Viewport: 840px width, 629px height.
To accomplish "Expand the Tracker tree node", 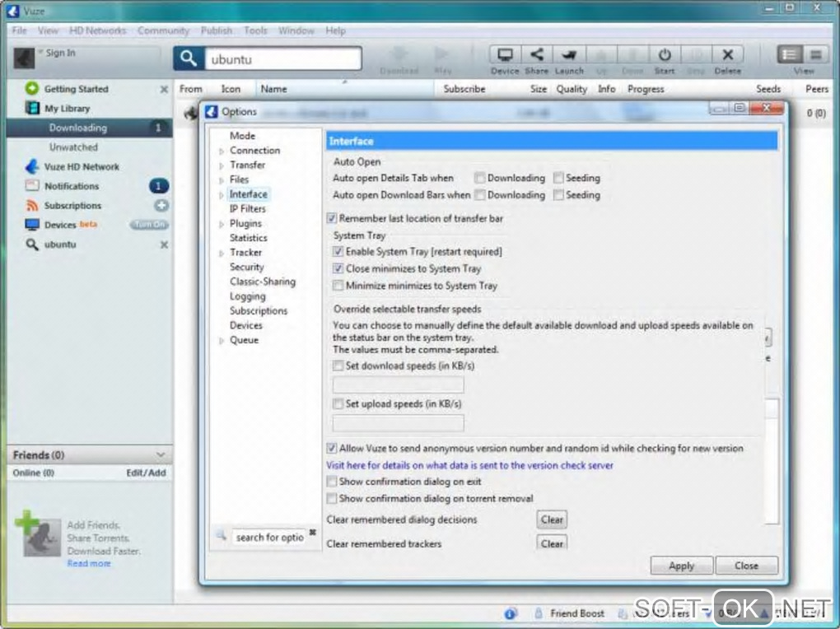I will [x=222, y=253].
